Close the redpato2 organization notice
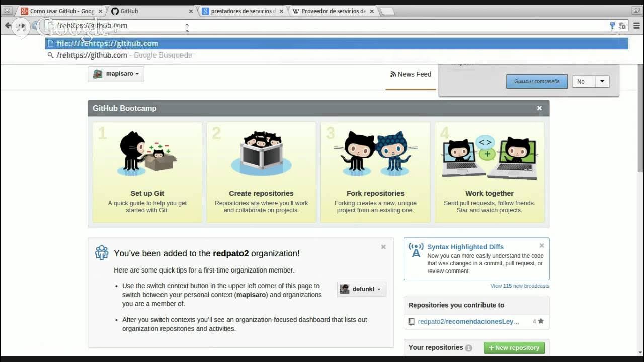Screen dimensions: 644x362 [383, 247]
